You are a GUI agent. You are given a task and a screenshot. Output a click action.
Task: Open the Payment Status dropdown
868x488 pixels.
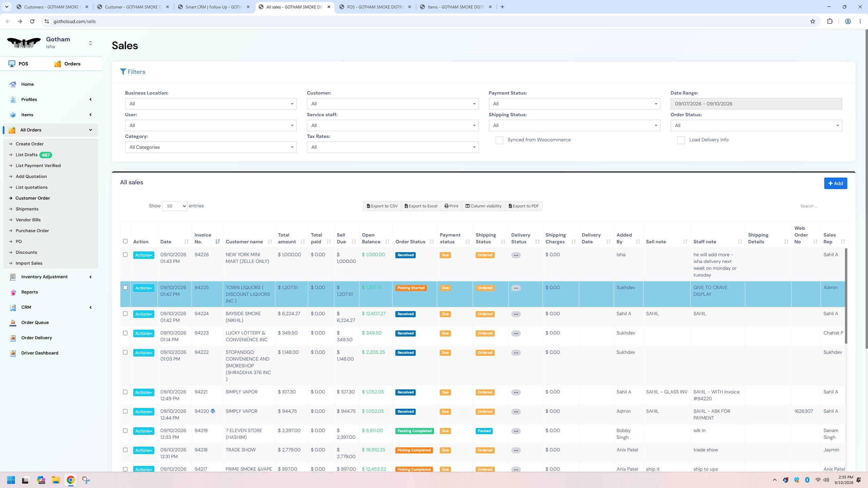574,104
